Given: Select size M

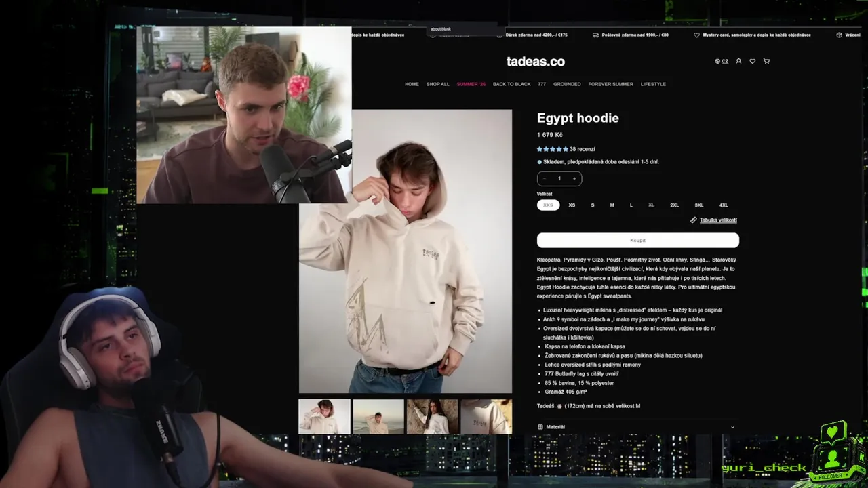Looking at the screenshot, I should [612, 205].
